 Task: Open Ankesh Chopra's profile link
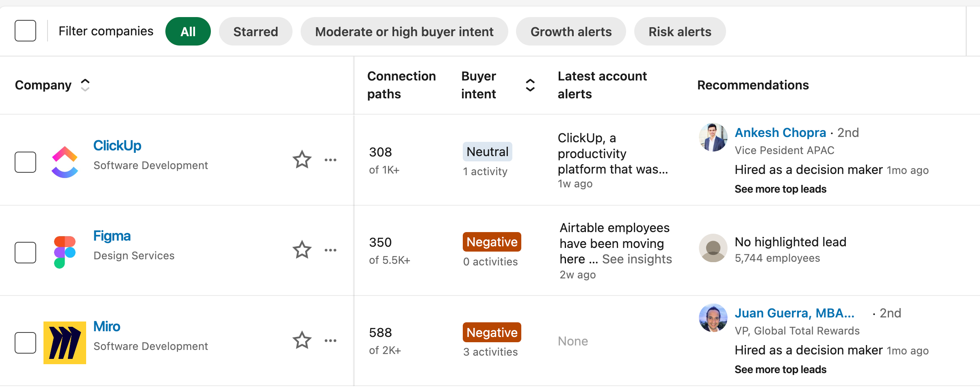coord(780,133)
